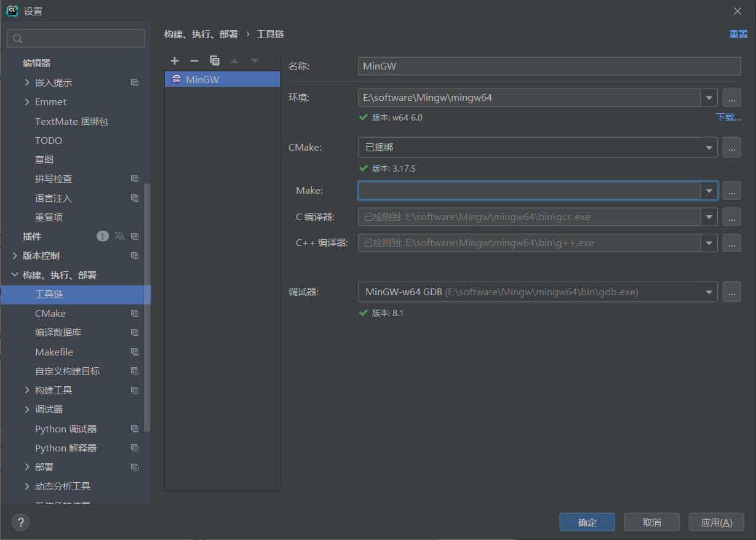The height and width of the screenshot is (540, 756).
Task: Click the translate icon on the 插件 row
Action: tap(119, 236)
